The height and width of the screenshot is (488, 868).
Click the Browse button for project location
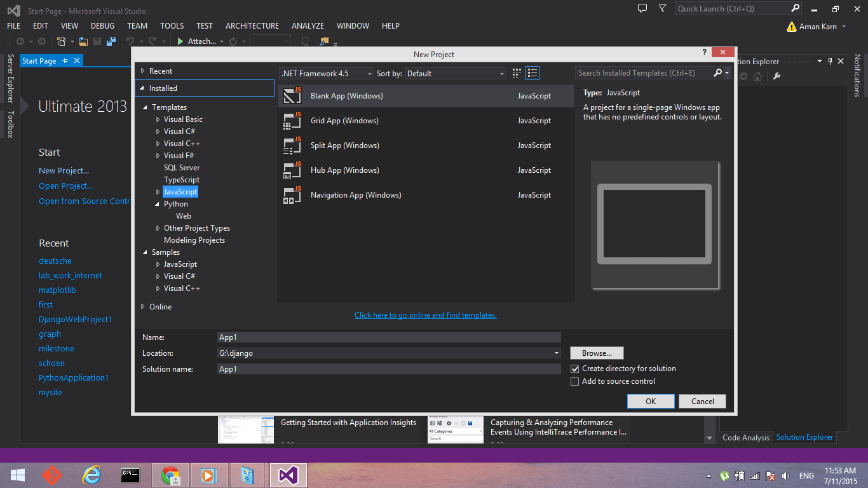596,353
